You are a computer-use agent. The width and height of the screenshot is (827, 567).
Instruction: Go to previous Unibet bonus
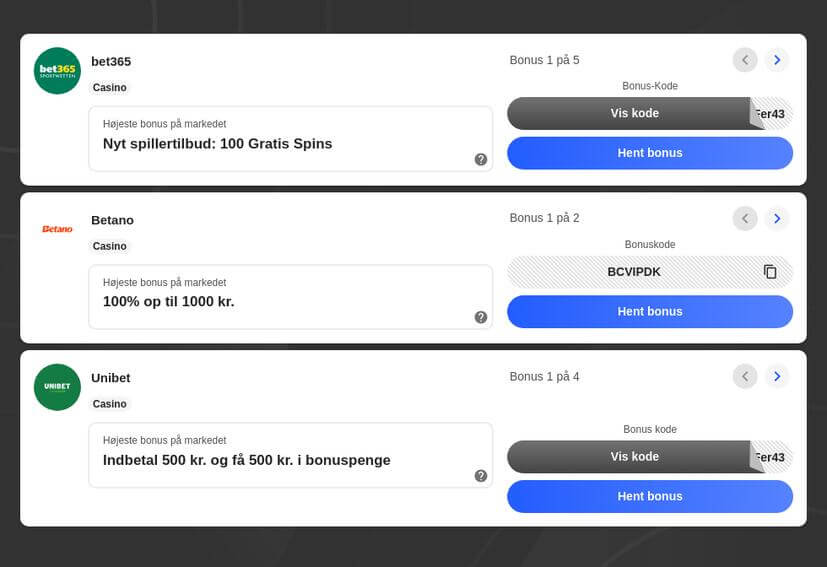click(745, 376)
